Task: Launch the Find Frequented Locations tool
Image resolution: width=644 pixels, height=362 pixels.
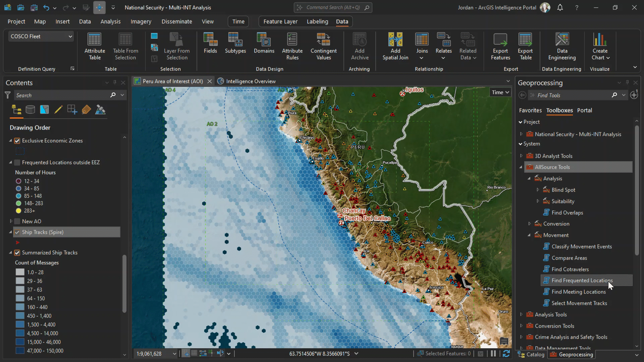Action: (x=582, y=280)
